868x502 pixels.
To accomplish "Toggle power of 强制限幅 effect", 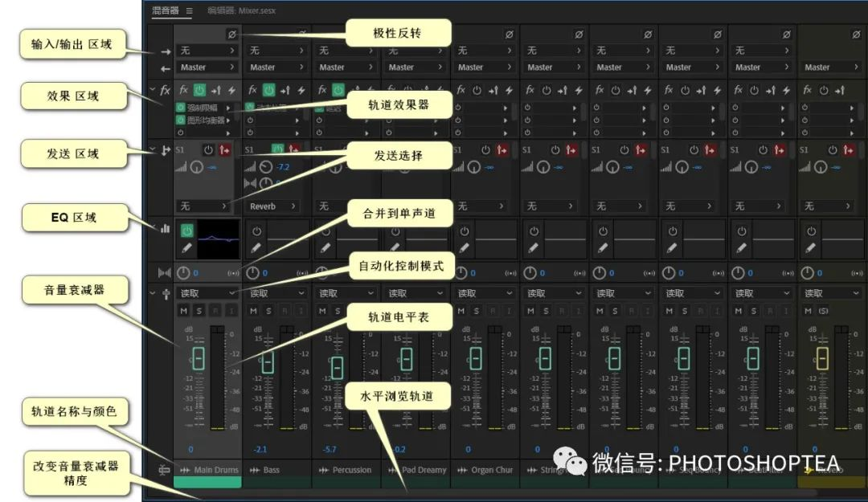I will tap(181, 108).
